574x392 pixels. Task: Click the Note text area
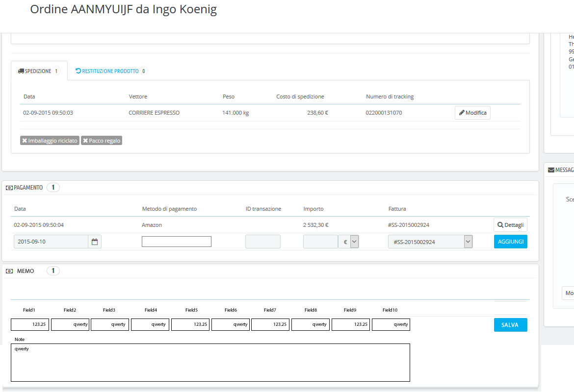tap(210, 363)
